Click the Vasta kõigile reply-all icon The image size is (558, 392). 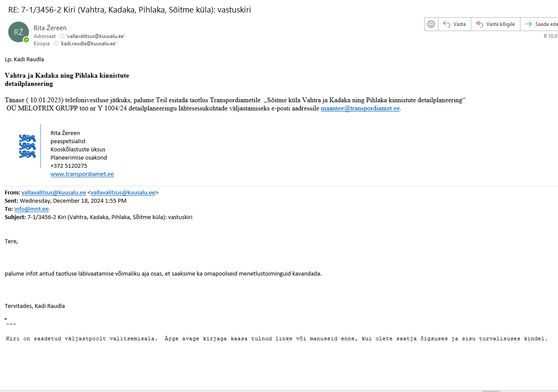coord(479,24)
